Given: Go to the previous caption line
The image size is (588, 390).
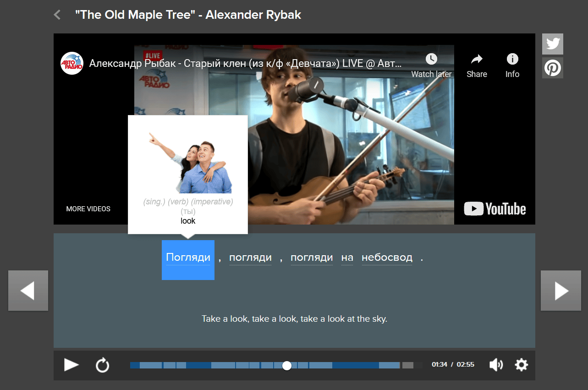Looking at the screenshot, I should (x=28, y=291).
